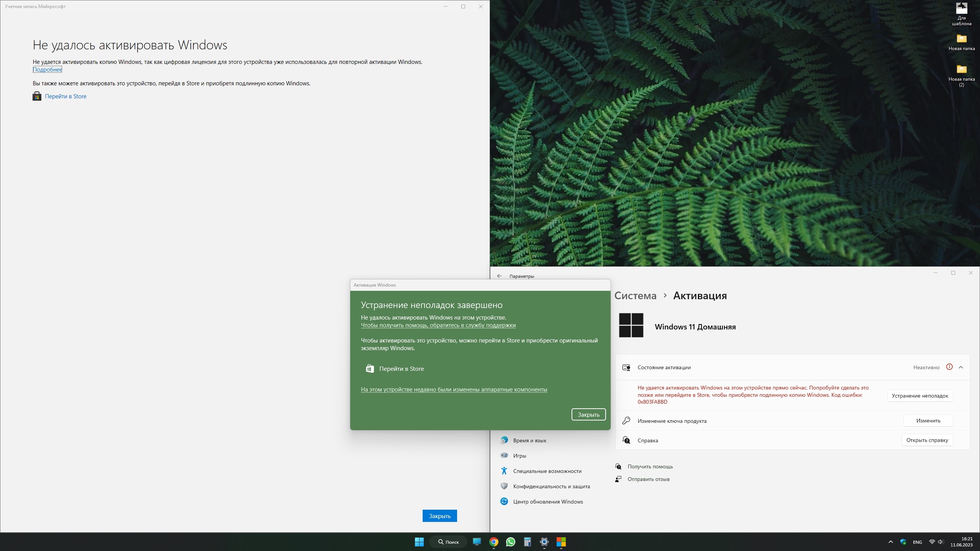Click error code 0x803FABBD text
The width and height of the screenshot is (980, 551).
click(653, 402)
